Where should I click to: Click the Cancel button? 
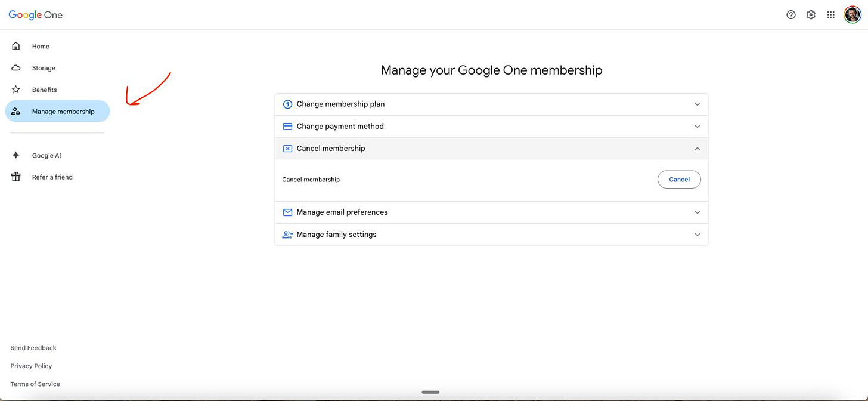point(679,180)
